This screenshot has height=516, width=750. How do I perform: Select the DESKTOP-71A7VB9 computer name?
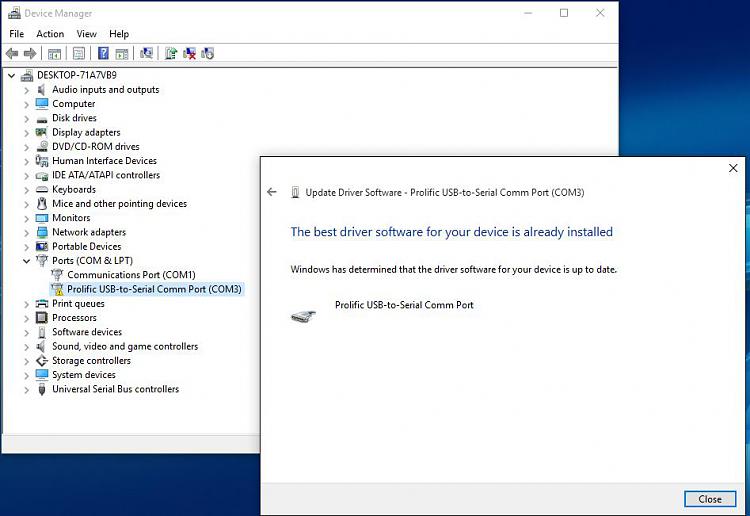pyautogui.click(x=77, y=75)
